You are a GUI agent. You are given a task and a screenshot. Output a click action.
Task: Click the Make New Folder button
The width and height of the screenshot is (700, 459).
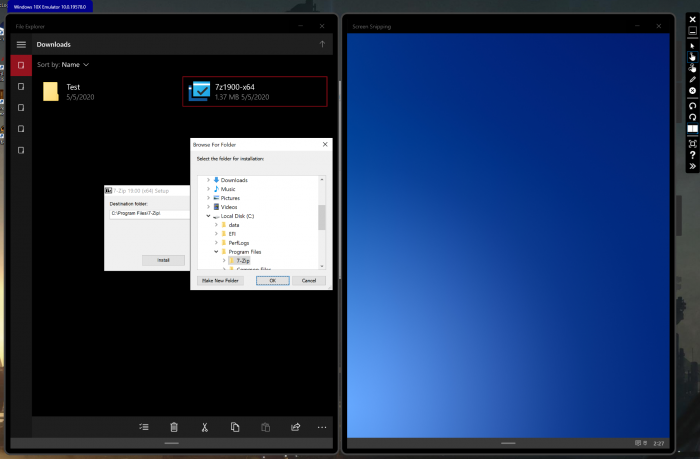click(x=220, y=280)
